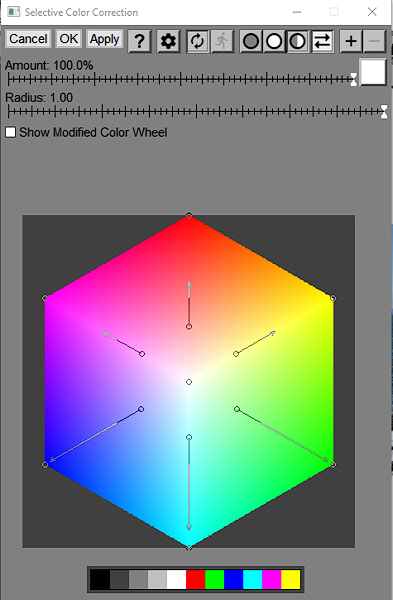Click the Apply button
The image size is (393, 600).
point(104,39)
